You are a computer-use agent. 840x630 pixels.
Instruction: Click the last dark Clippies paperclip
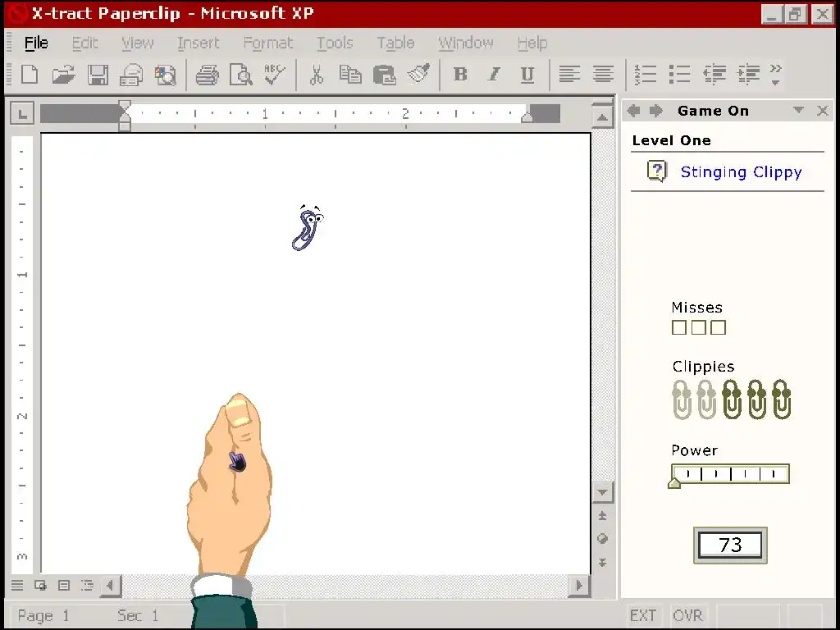coord(782,399)
